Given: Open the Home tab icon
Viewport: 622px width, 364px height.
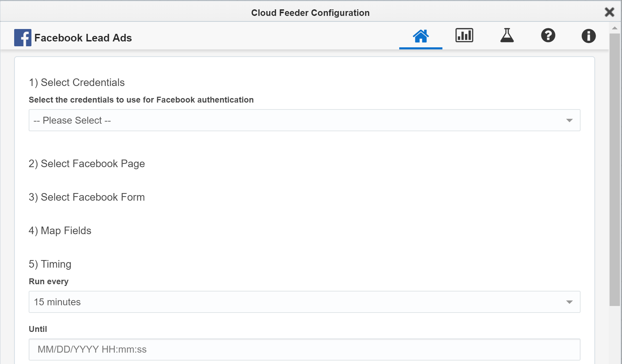Looking at the screenshot, I should tap(421, 36).
